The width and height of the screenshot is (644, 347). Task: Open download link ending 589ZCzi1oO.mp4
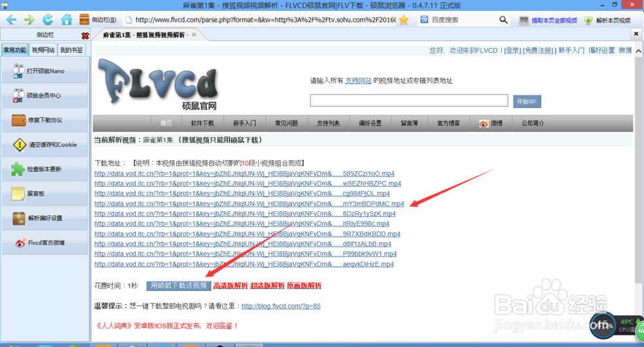tap(244, 174)
